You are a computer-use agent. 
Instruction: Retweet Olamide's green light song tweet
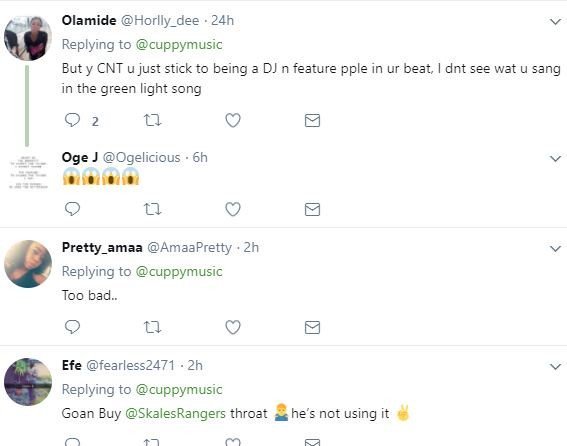pyautogui.click(x=152, y=120)
